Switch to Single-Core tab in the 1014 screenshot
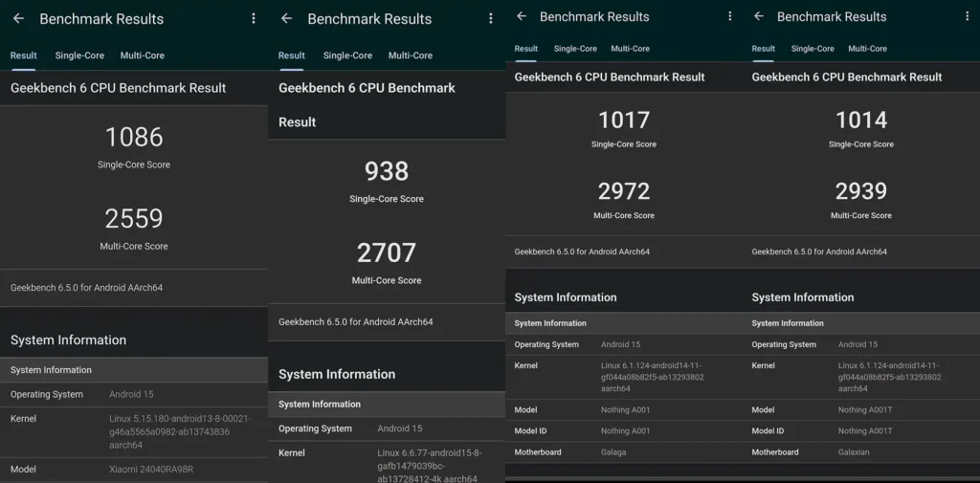The image size is (980, 483). pos(813,49)
